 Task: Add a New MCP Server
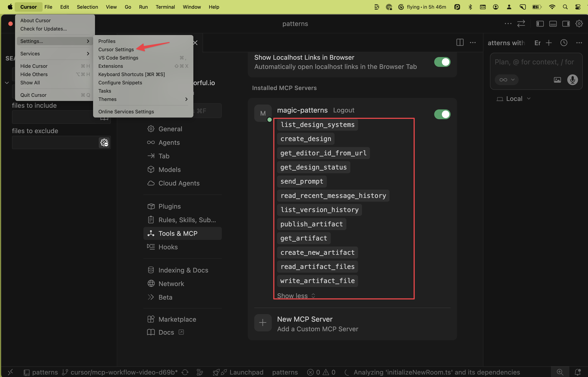pos(305,319)
